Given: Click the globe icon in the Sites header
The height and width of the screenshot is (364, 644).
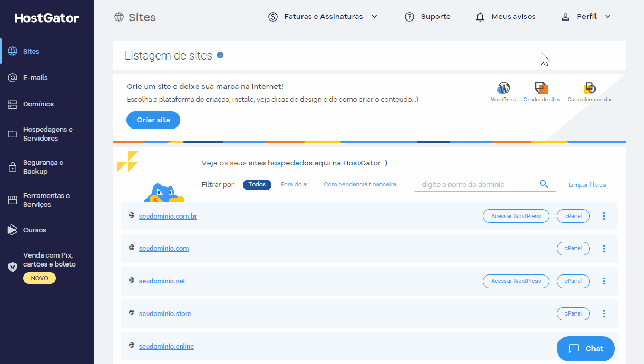Looking at the screenshot, I should coord(119,17).
